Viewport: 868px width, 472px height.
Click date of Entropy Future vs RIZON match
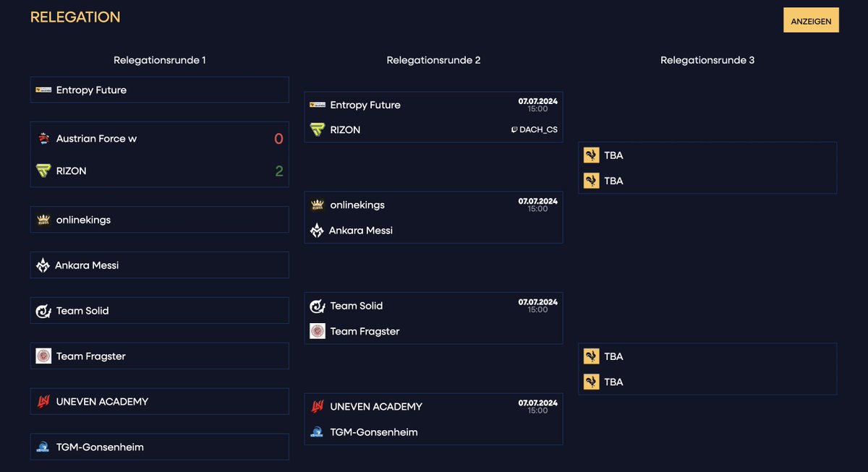pos(538,101)
